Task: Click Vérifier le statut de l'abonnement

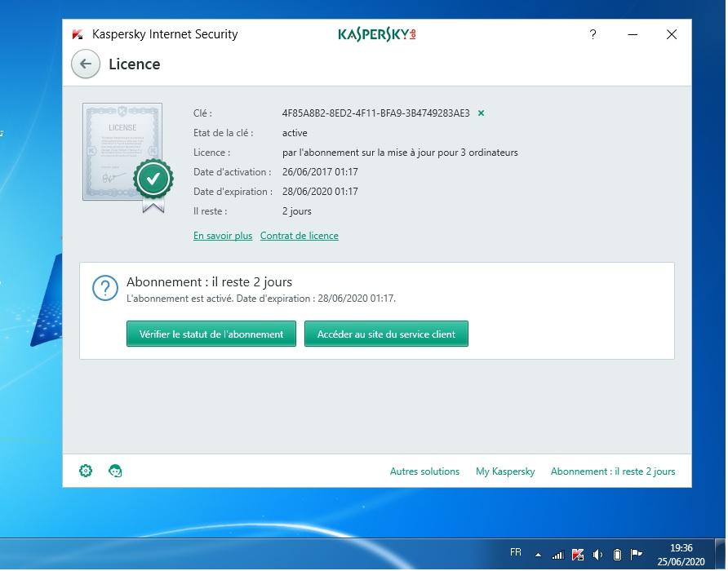Action: point(211,334)
